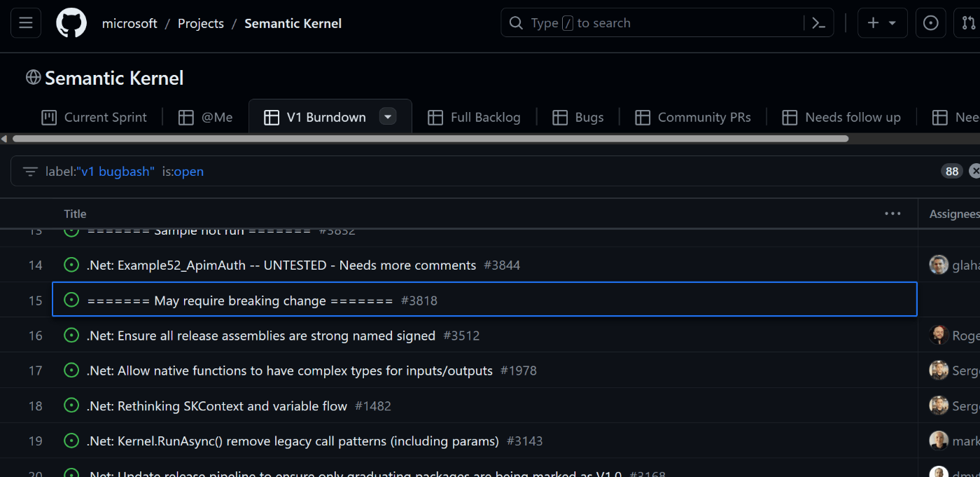Go to GitHub home via Octocat logo
Viewport: 980px width, 477px height.
pos(71,23)
